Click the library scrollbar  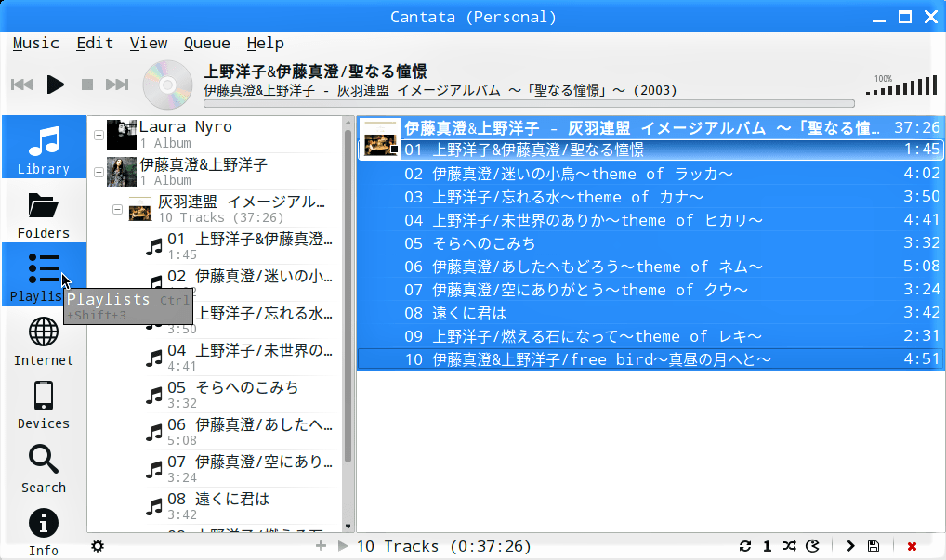pos(348,295)
